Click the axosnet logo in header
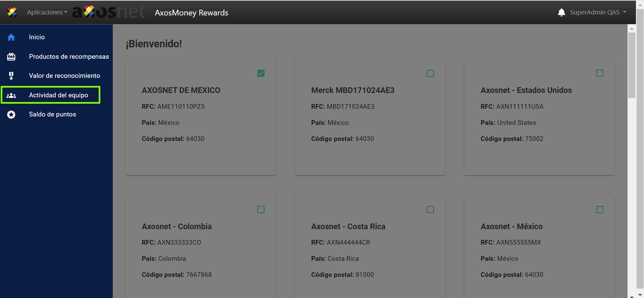The width and height of the screenshot is (644, 298). tap(108, 12)
